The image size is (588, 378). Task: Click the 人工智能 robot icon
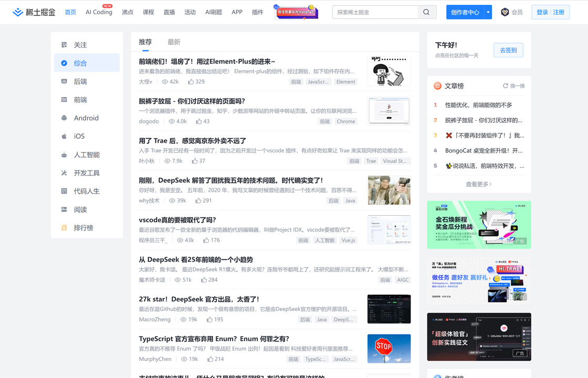(x=64, y=154)
